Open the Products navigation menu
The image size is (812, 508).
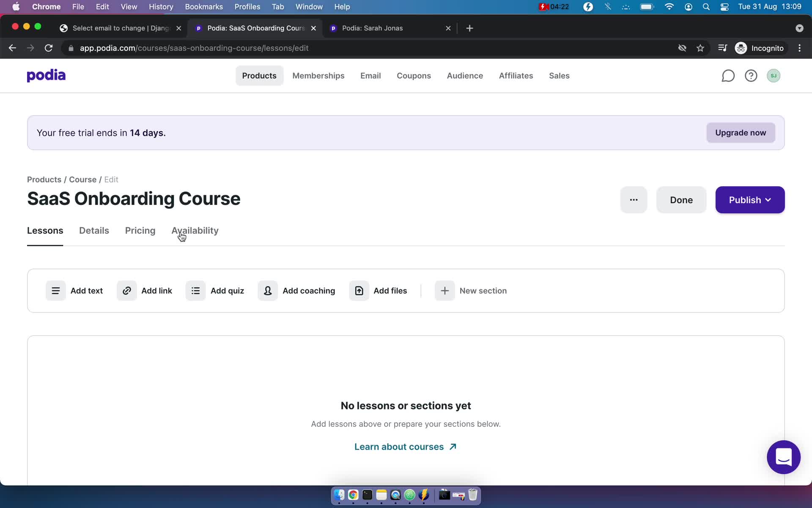[x=259, y=75]
